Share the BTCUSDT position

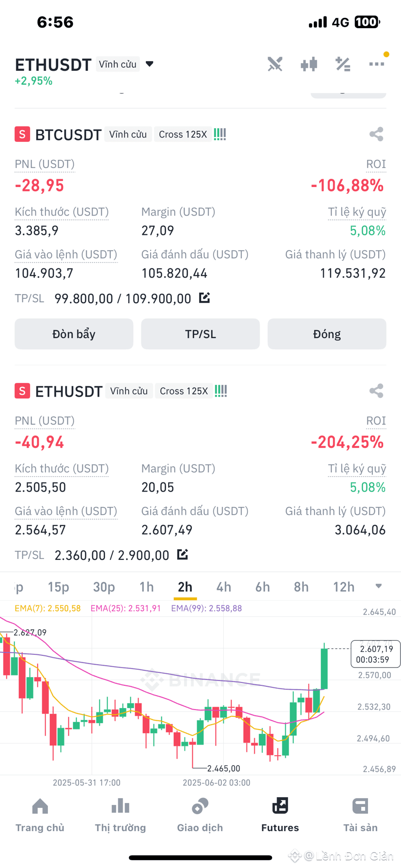pos(376,134)
